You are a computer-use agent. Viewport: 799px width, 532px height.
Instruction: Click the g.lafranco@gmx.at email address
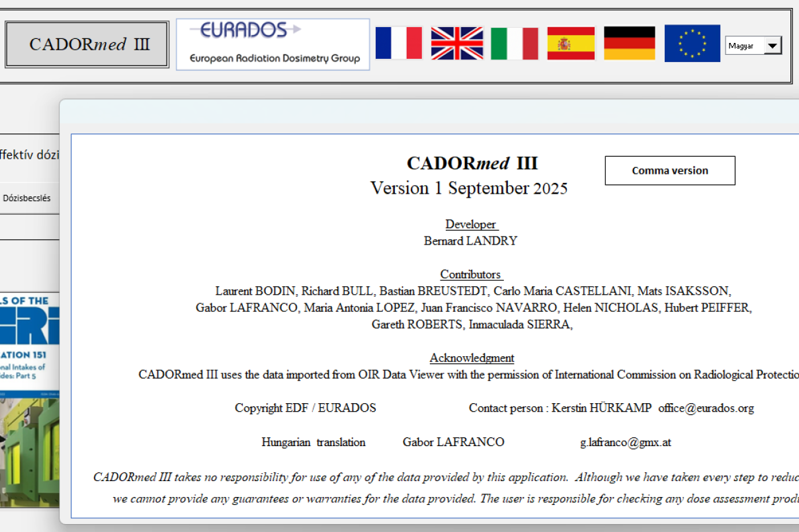pos(626,442)
